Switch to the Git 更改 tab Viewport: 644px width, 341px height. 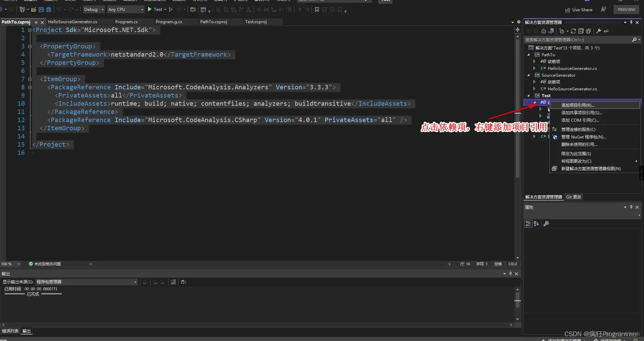pos(574,197)
